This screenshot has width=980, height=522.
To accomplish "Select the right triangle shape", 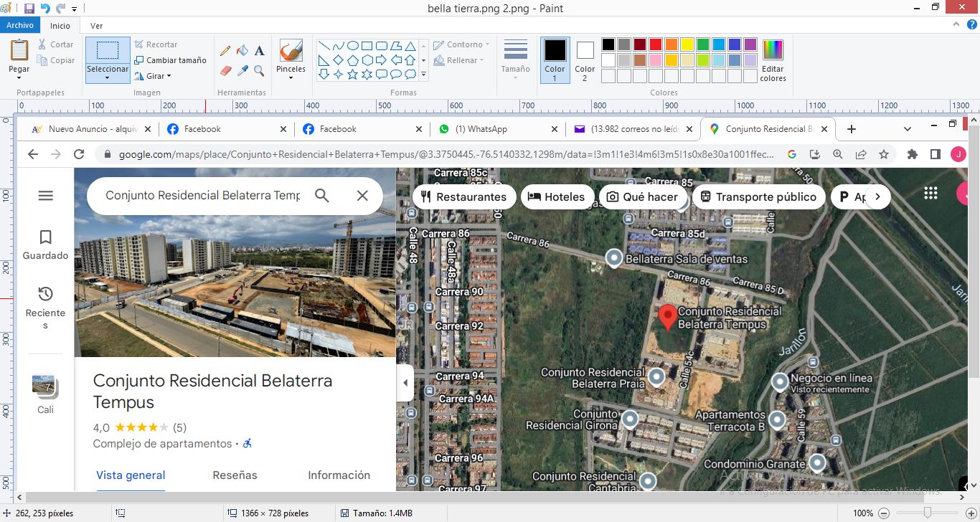I will pyautogui.click(x=324, y=60).
